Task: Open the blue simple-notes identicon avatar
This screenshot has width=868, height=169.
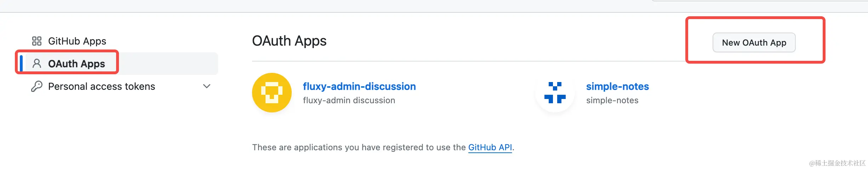Action: click(x=555, y=93)
